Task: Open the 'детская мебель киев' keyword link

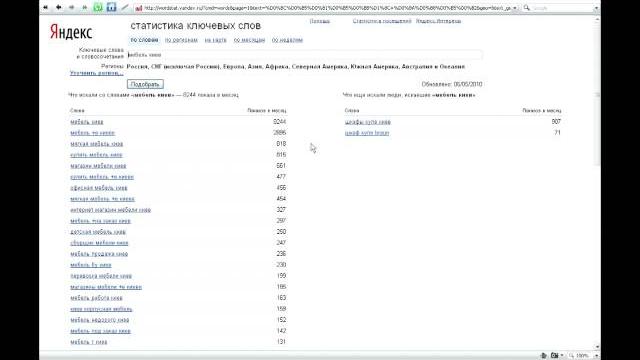Action: tap(98, 232)
